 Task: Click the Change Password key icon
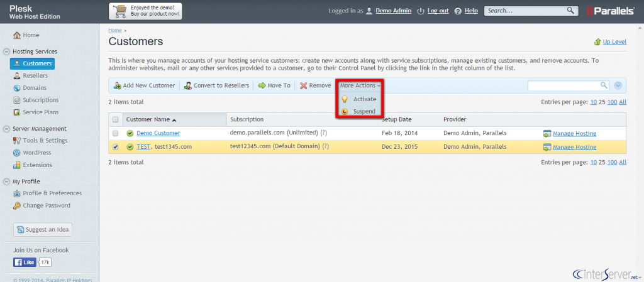17,206
